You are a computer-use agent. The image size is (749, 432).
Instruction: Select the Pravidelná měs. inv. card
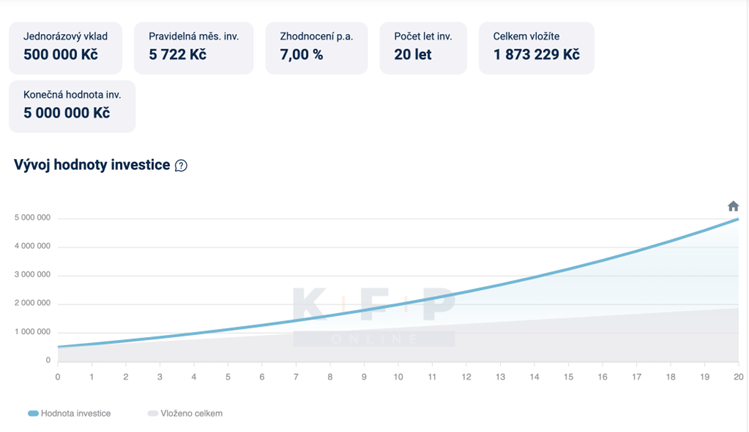194,47
